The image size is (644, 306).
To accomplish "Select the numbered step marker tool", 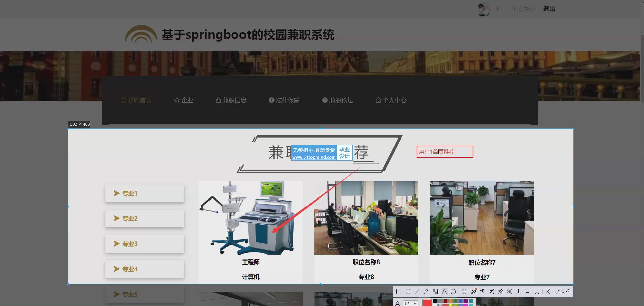I will click(453, 292).
